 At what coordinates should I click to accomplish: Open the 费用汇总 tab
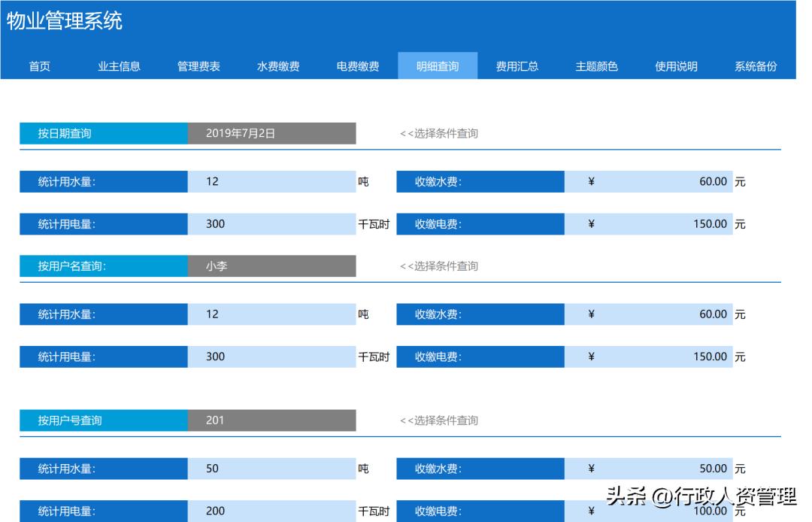click(519, 66)
